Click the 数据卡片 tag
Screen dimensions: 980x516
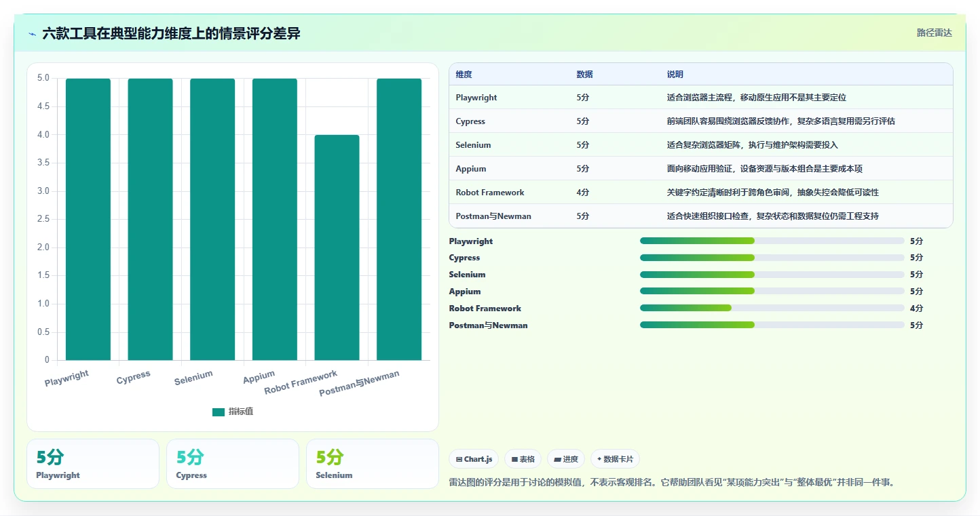coord(615,459)
